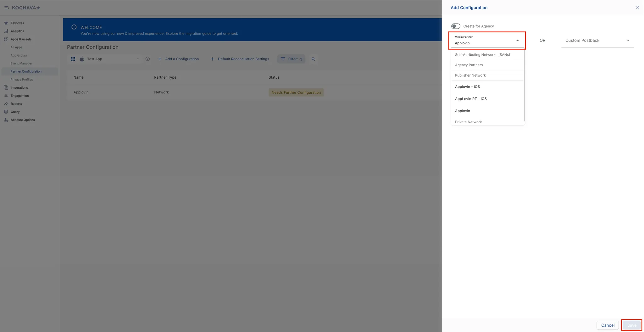The height and width of the screenshot is (332, 644).
Task: Open Query section label
Action: (15, 112)
